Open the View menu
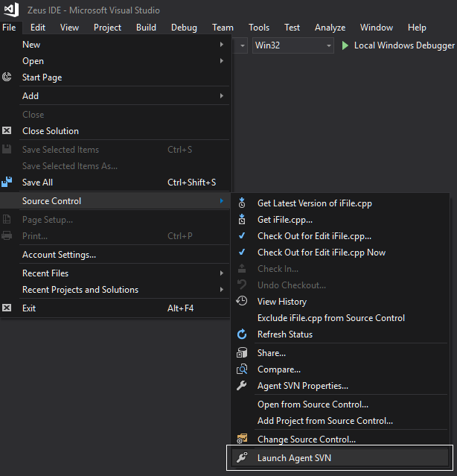The width and height of the screenshot is (457, 476). [x=69, y=28]
